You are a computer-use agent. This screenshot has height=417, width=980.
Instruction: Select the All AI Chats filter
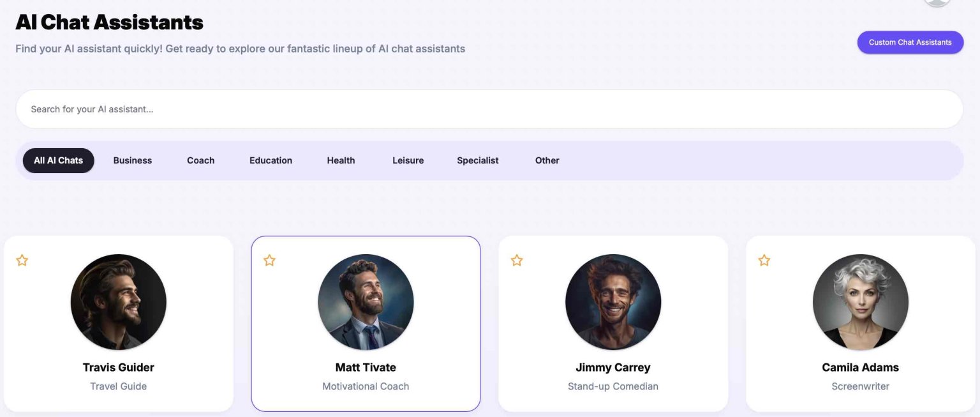[x=58, y=160]
